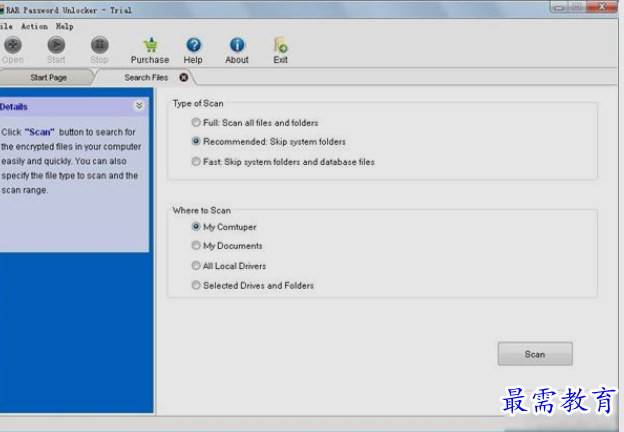This screenshot has height=432, width=624.
Task: Open About info icon
Action: (237, 45)
